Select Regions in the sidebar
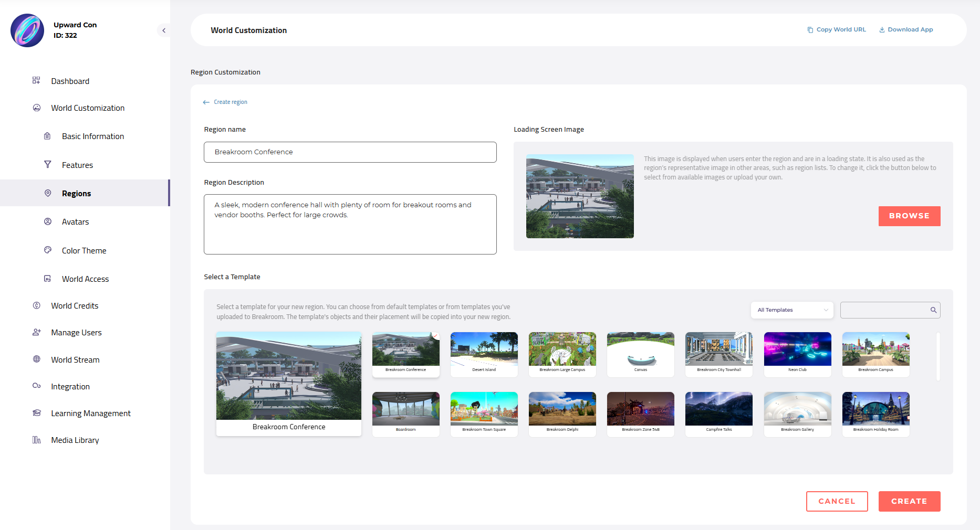 (76, 193)
